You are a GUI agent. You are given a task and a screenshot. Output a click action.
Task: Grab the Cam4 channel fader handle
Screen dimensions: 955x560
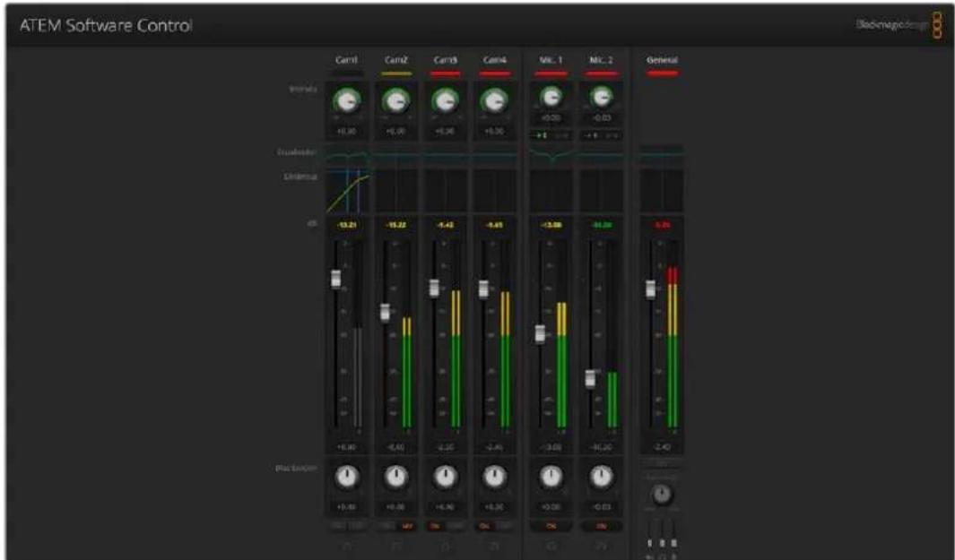click(x=483, y=289)
